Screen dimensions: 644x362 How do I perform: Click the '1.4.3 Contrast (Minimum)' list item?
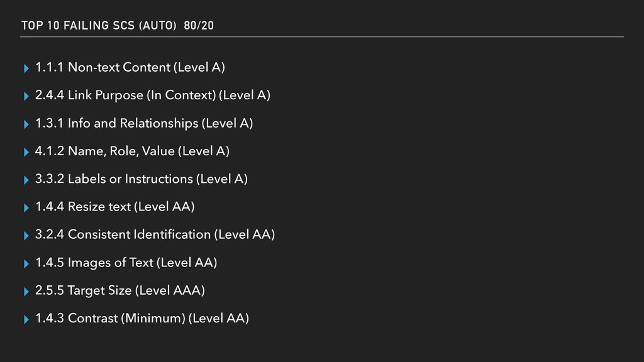coord(142,318)
